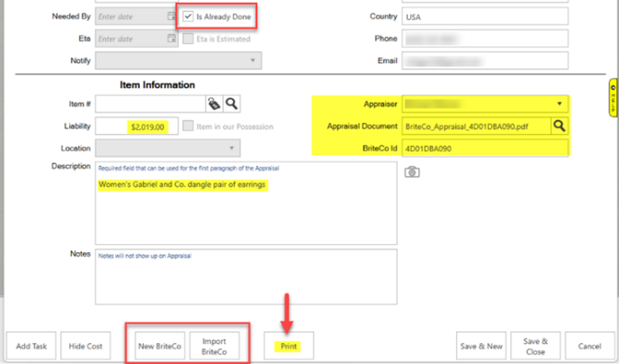Click the yellow Help side tab
Viewport: 619px width, 364px height.
click(x=613, y=98)
